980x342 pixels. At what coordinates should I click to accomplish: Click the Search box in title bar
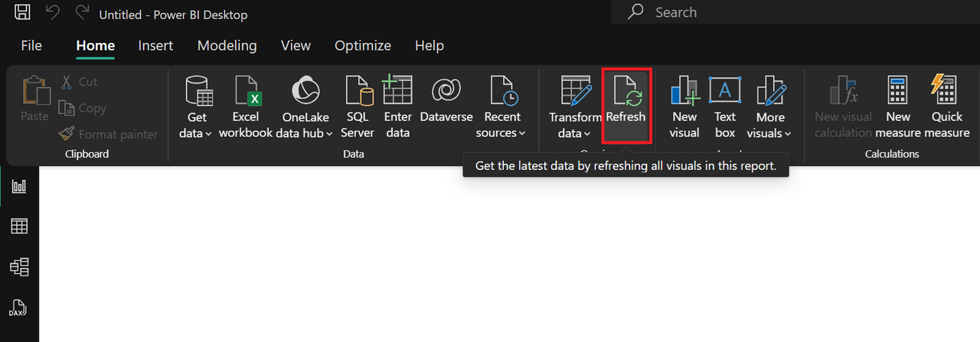click(795, 12)
